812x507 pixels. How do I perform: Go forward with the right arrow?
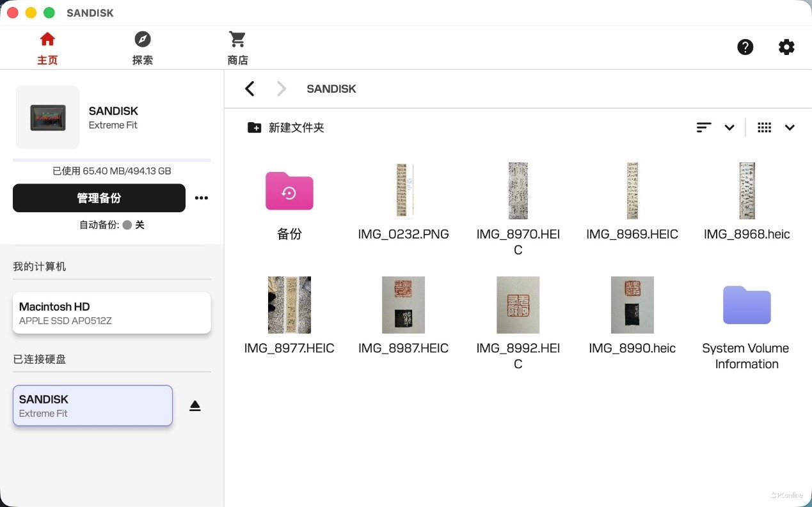(x=282, y=89)
